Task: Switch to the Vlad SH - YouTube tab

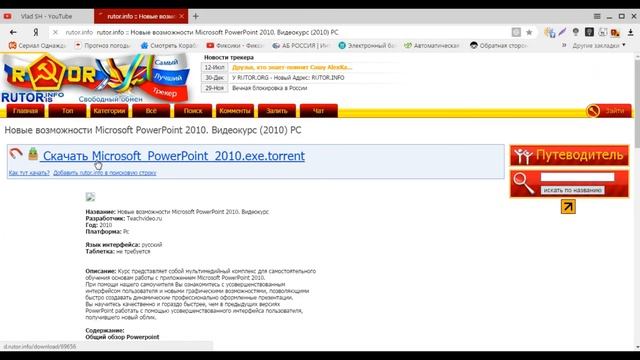Action: [x=47, y=16]
